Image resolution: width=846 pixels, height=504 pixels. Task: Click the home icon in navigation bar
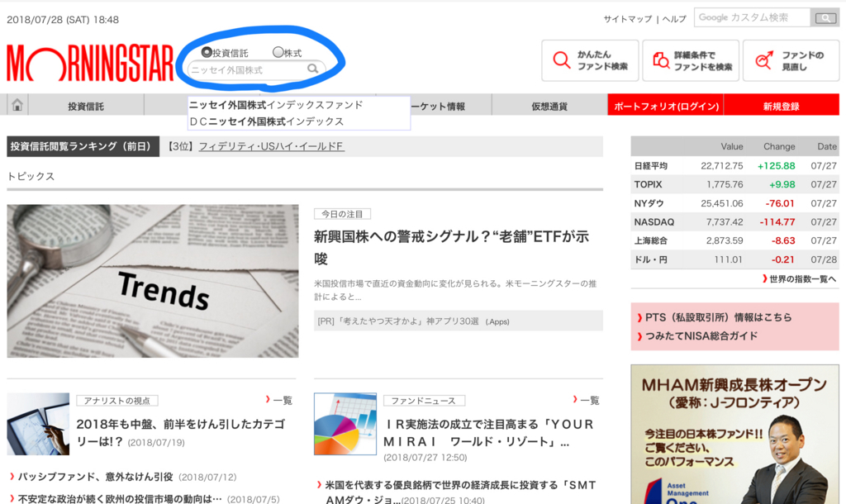(17, 105)
